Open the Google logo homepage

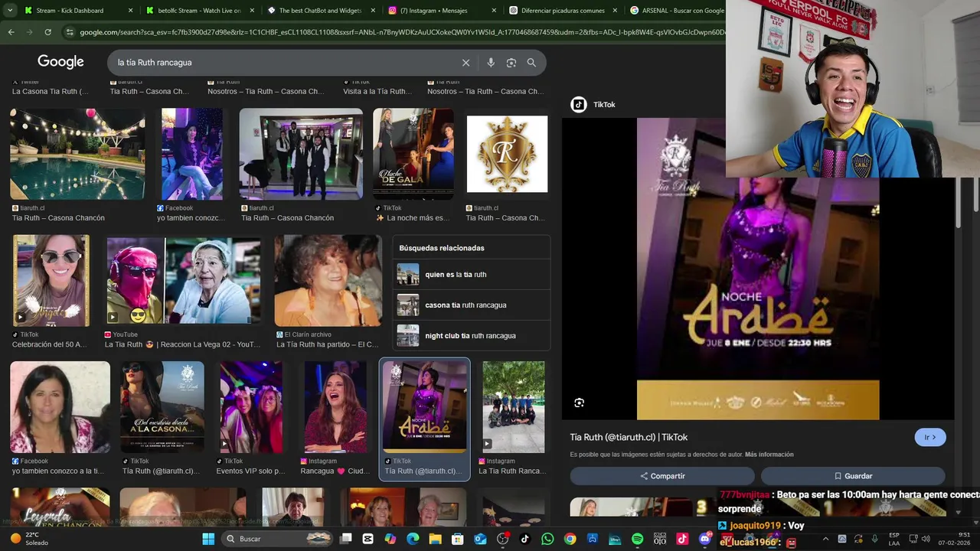(x=60, y=62)
